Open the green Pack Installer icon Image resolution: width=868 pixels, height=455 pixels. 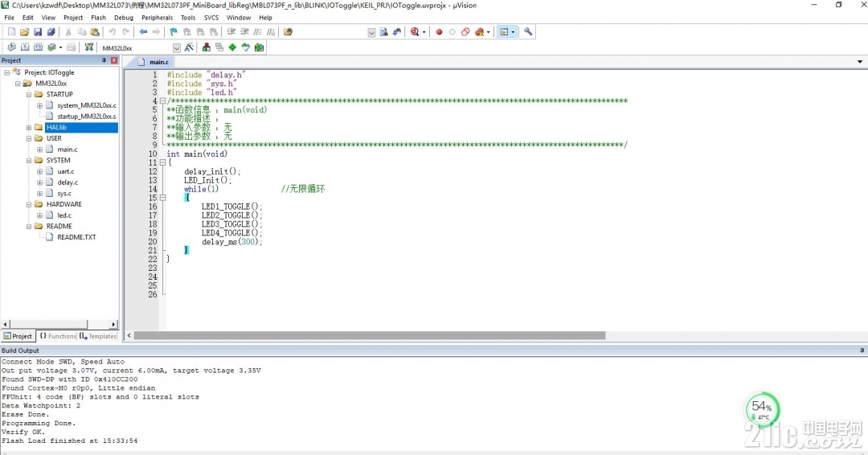[259, 47]
